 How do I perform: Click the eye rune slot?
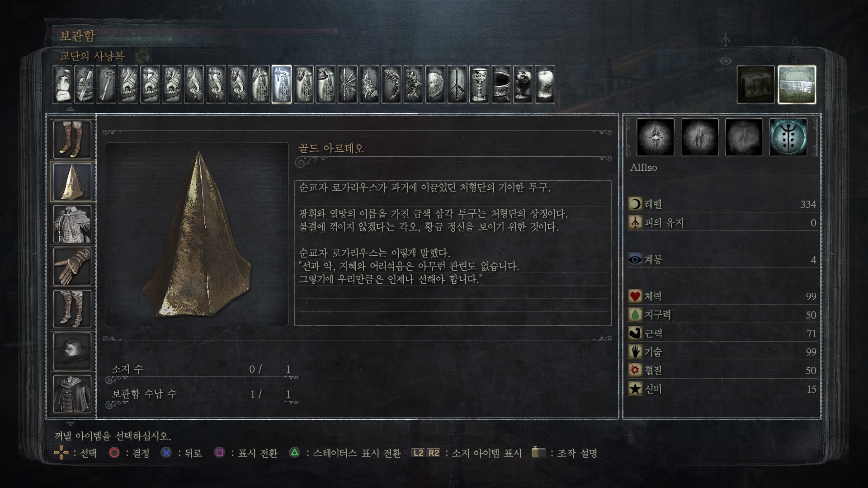coord(655,137)
